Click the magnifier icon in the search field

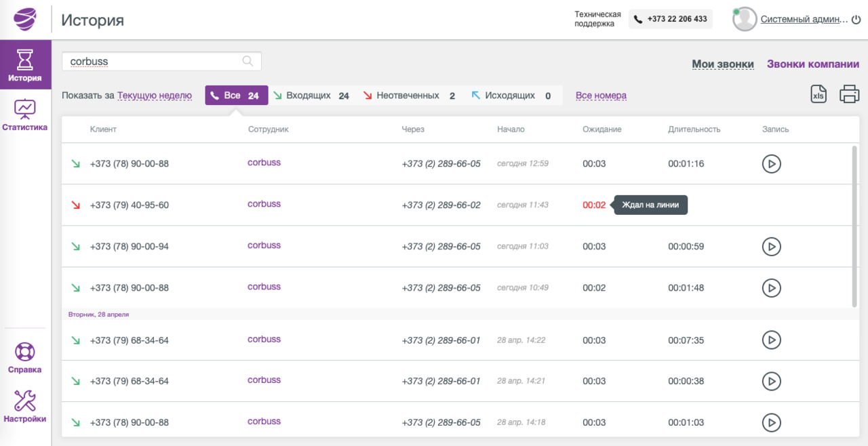248,61
